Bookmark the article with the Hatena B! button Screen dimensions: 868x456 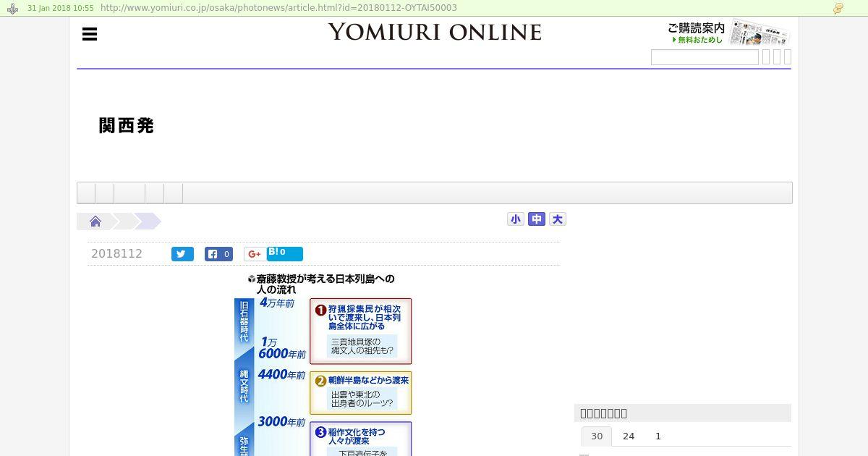pyautogui.click(x=284, y=253)
